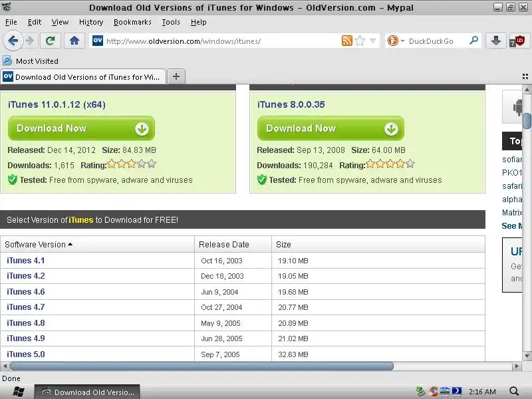The height and width of the screenshot is (399, 532).
Task: Click the first green tray icon in taskbar
Action: 420,392
